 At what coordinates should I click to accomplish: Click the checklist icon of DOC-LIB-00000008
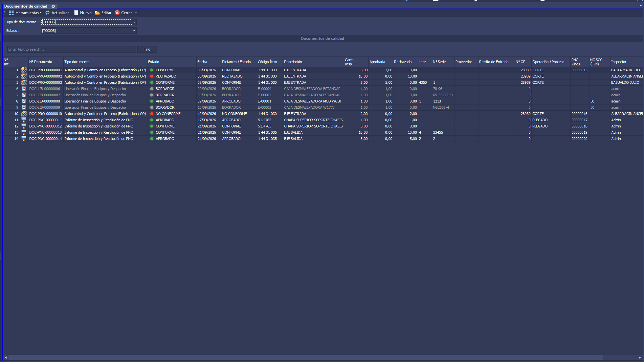click(24, 101)
